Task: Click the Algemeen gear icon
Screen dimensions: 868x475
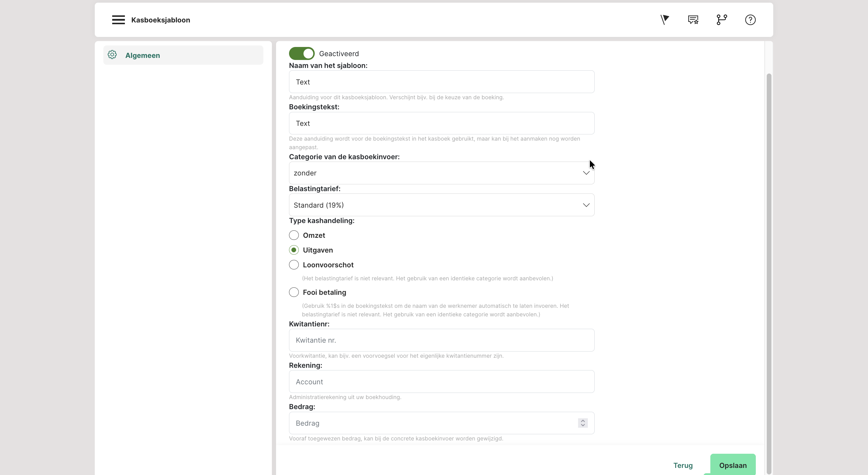Action: click(112, 55)
